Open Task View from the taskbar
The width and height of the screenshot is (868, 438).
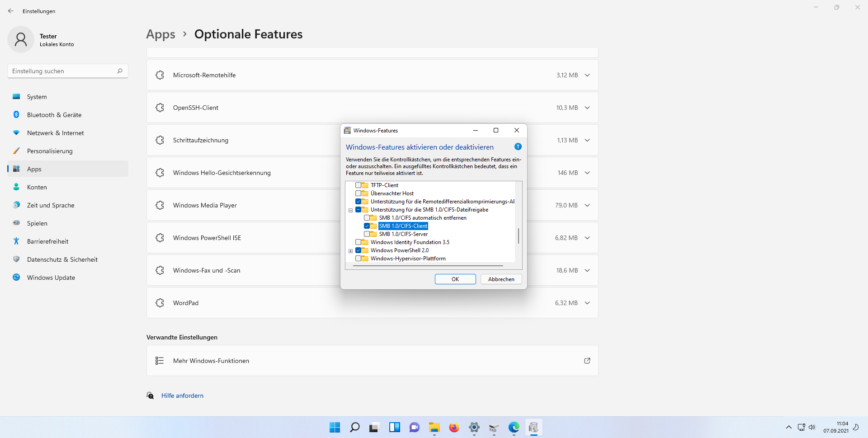(x=374, y=427)
